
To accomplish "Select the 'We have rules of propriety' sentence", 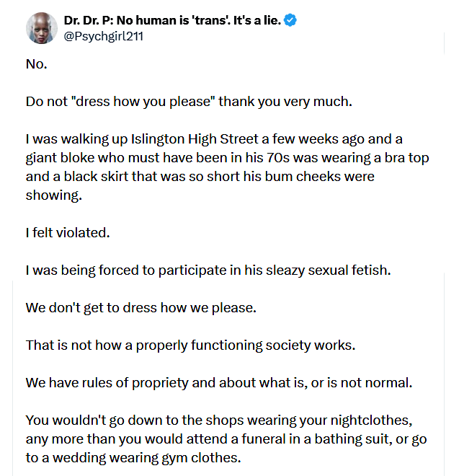I will pyautogui.click(x=219, y=383).
